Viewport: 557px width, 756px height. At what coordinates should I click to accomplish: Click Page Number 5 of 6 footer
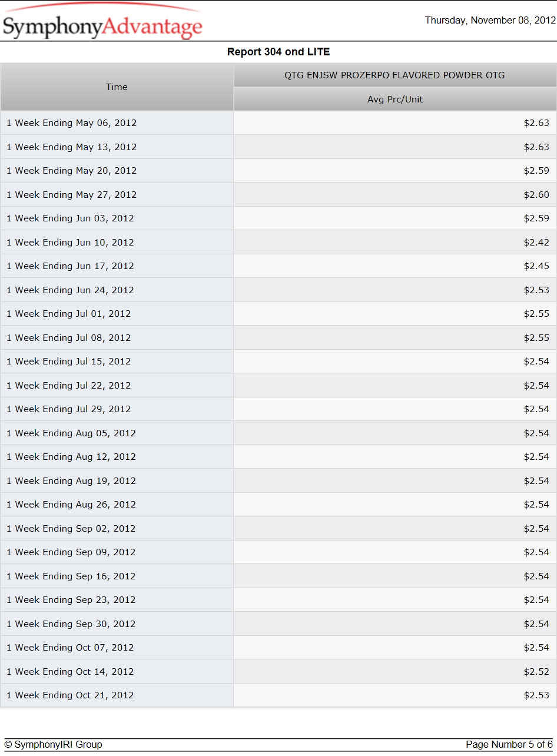pos(509,745)
